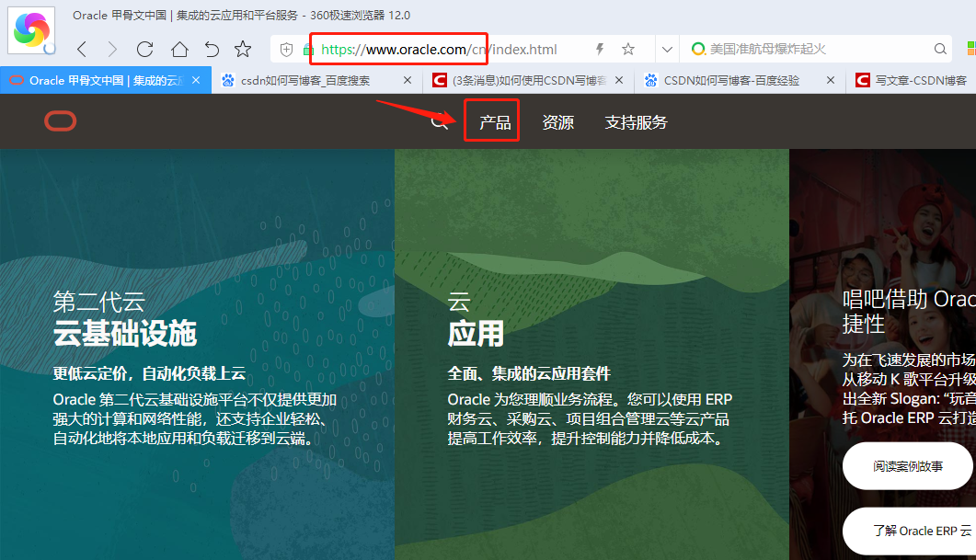Image resolution: width=976 pixels, height=560 pixels.
Task: Click the magnifier icon in the search box
Action: click(940, 49)
